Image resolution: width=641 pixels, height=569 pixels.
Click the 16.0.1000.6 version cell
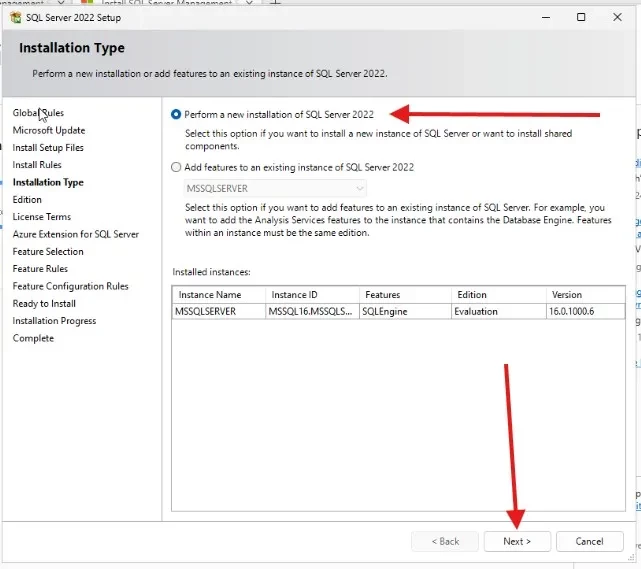pos(585,311)
